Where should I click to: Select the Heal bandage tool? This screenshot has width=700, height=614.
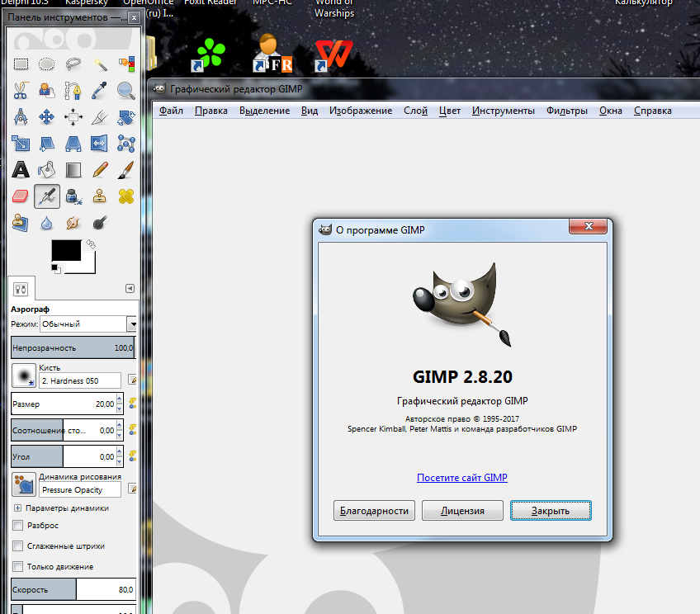(126, 196)
